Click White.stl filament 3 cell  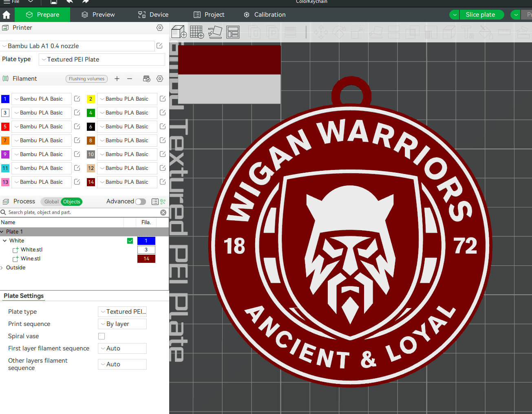146,250
